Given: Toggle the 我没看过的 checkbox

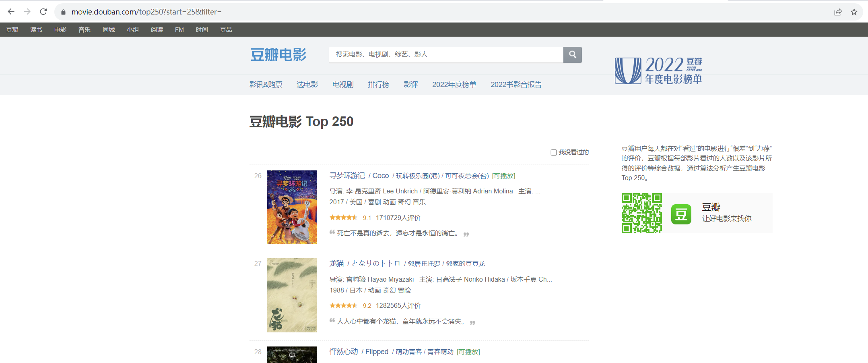Looking at the screenshot, I should click(x=554, y=152).
